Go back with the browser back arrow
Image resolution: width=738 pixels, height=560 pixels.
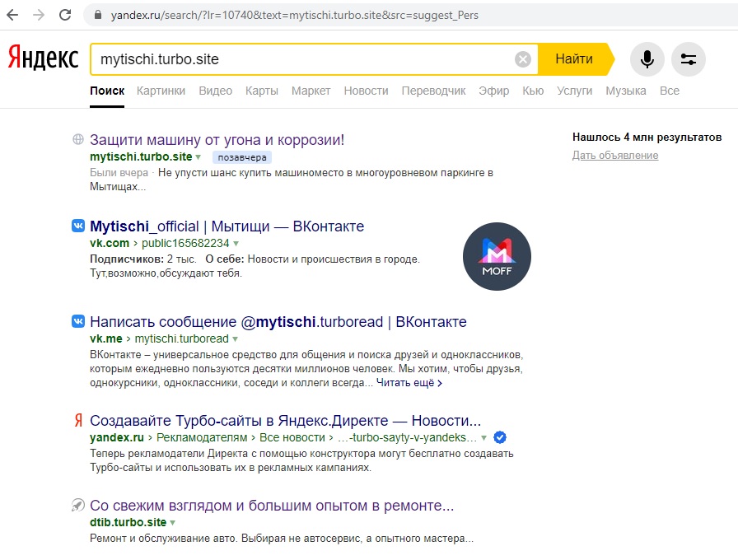coord(12,15)
